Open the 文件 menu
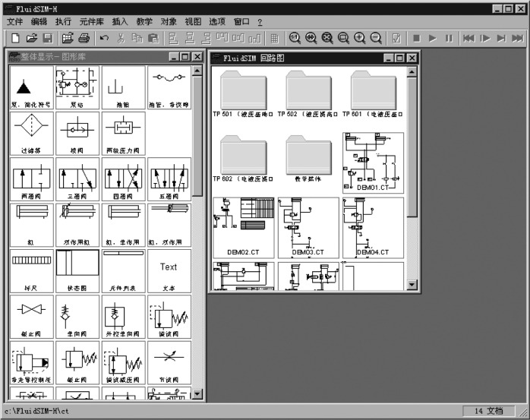This screenshot has width=530, height=420. [15, 22]
